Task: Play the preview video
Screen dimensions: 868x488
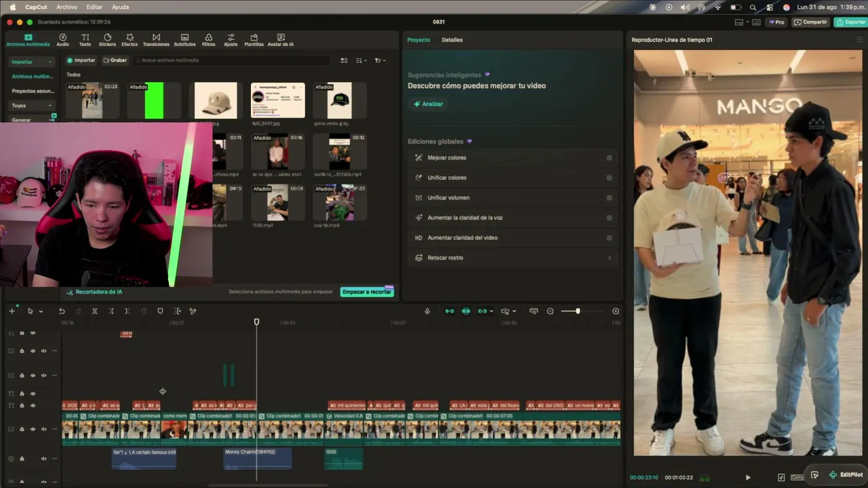Action: pyautogui.click(x=748, y=477)
